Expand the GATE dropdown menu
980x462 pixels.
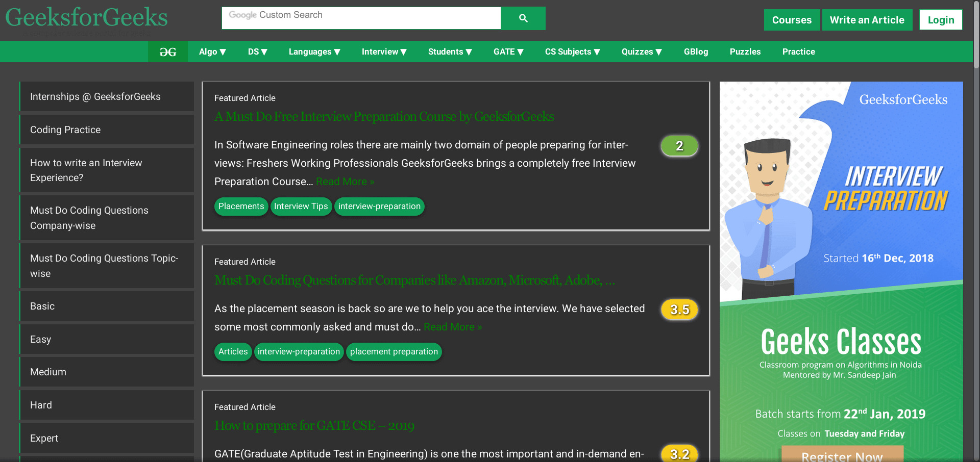pyautogui.click(x=508, y=52)
